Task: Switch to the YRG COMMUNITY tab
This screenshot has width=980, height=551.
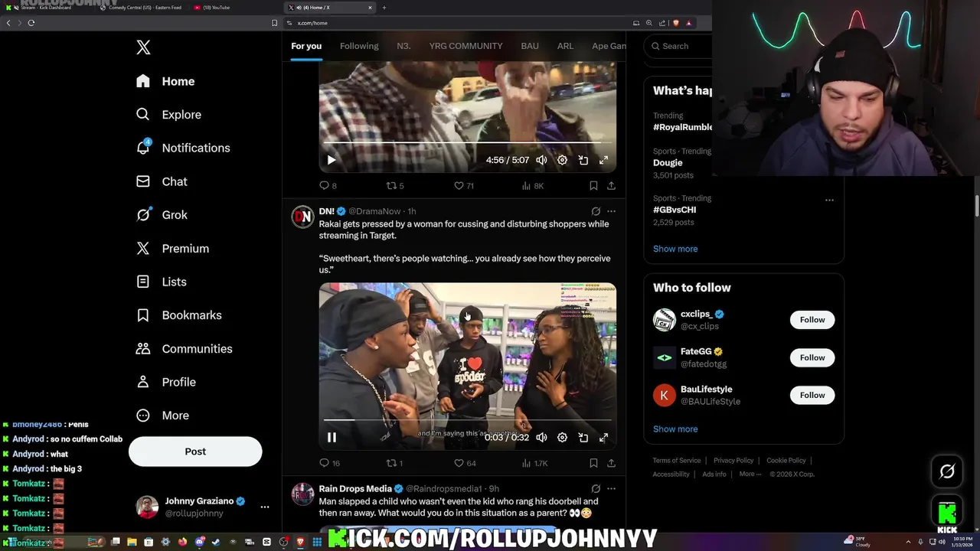Action: [465, 46]
